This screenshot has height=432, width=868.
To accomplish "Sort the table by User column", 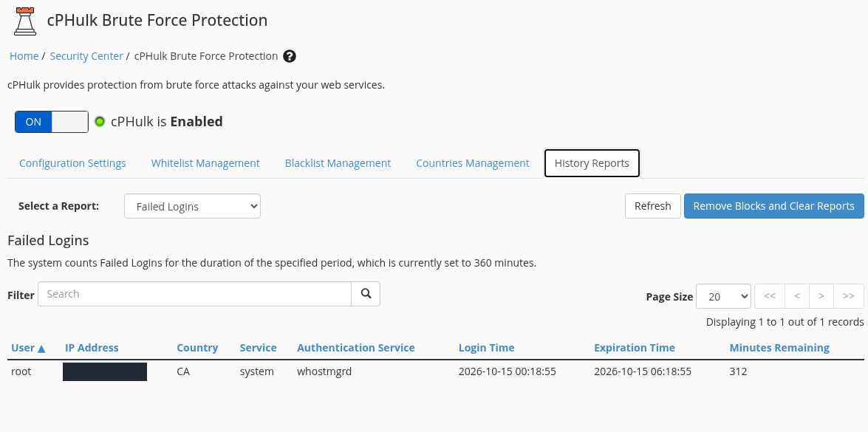I will click(27, 348).
